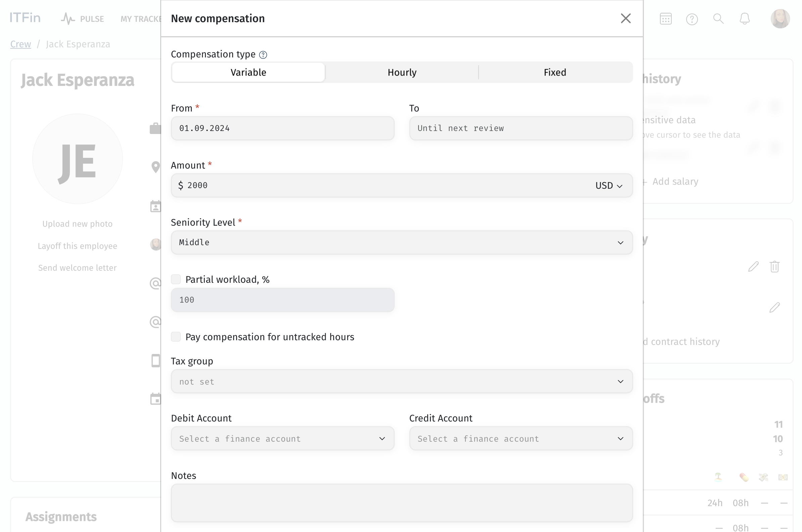Click the Pulse heartbeat icon
802x532 pixels.
pyautogui.click(x=68, y=19)
